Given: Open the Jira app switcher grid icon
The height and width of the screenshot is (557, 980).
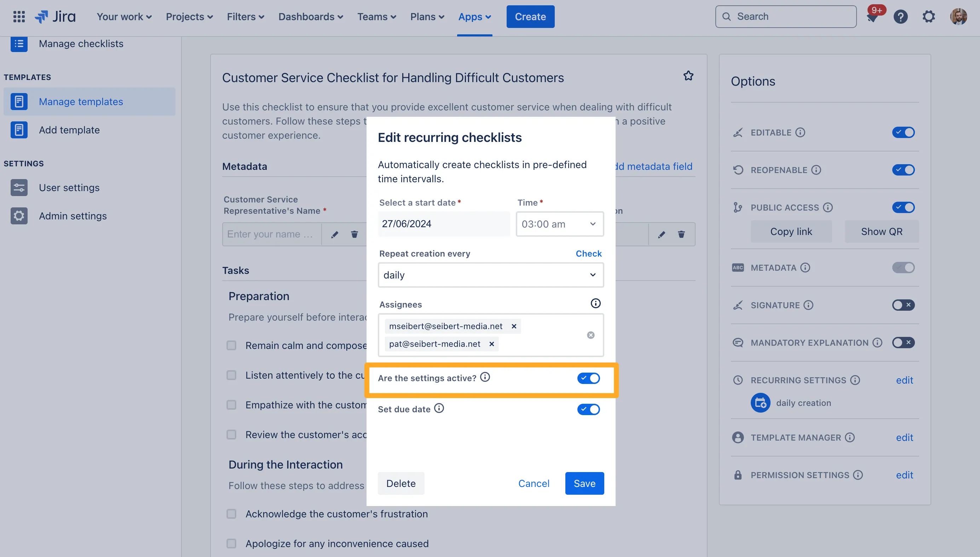Looking at the screenshot, I should coord(19,16).
